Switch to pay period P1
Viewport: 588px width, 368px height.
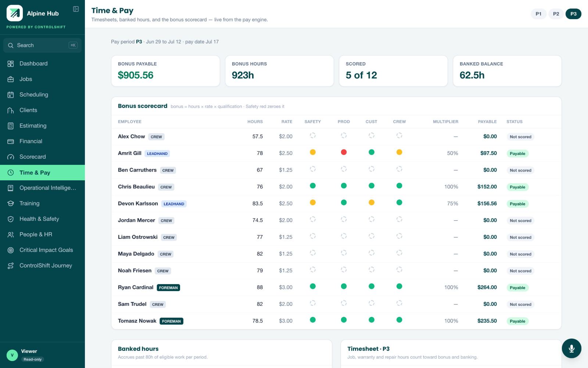click(x=538, y=14)
